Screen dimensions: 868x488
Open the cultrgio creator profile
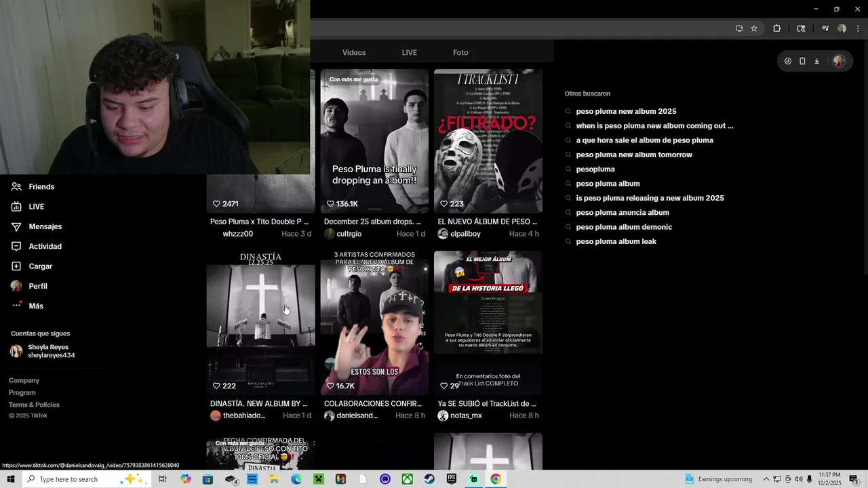click(x=343, y=234)
